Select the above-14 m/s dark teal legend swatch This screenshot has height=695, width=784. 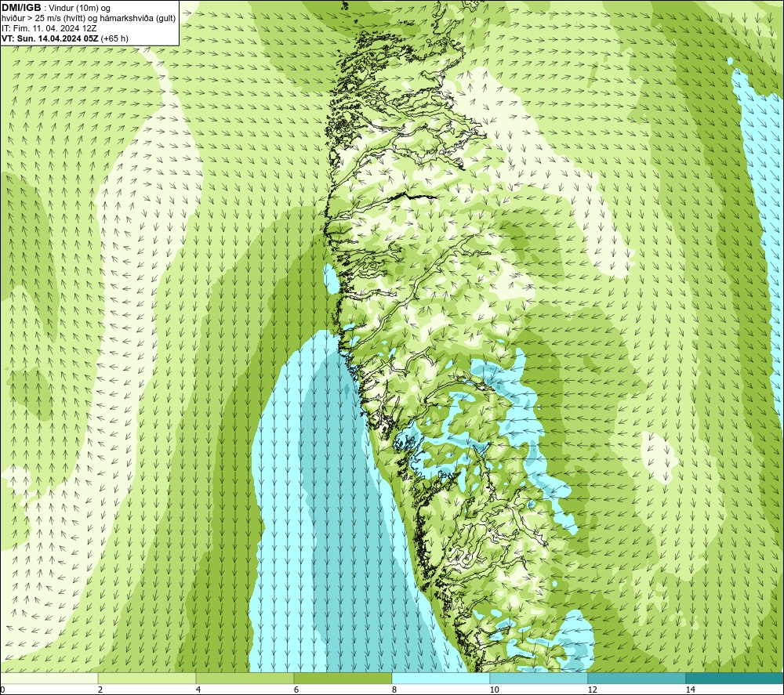[735, 678]
